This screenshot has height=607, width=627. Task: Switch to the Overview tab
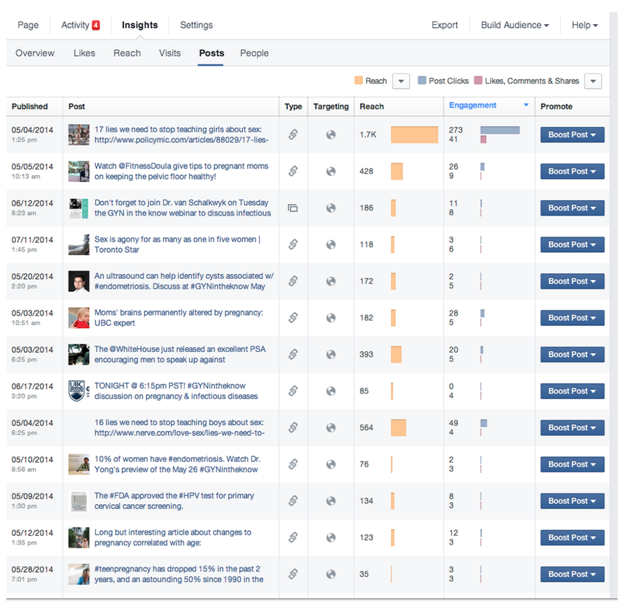35,53
